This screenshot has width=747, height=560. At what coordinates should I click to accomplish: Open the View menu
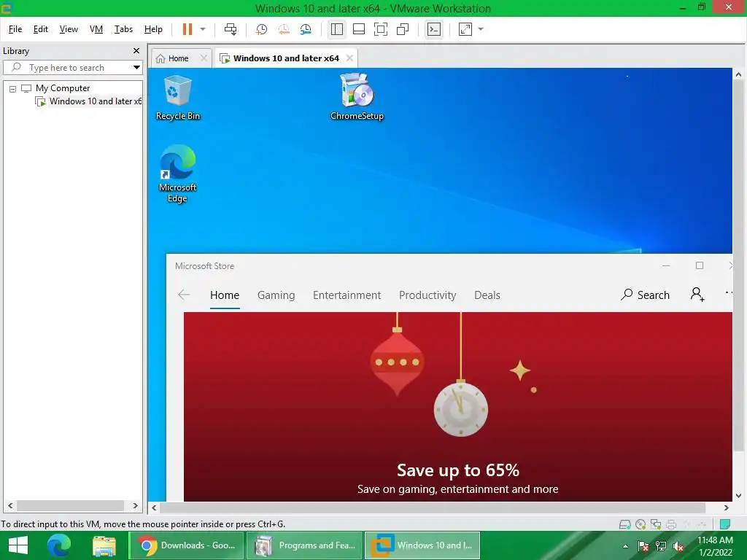69,29
